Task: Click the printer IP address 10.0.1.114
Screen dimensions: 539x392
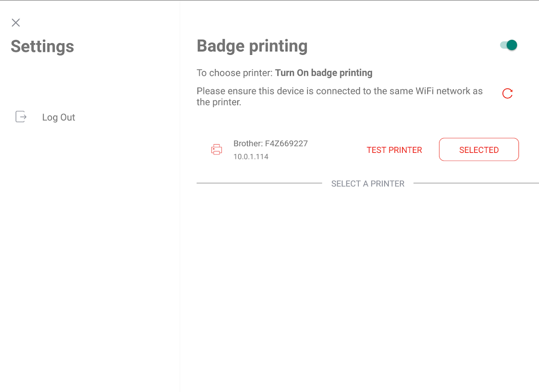Action: point(251,157)
